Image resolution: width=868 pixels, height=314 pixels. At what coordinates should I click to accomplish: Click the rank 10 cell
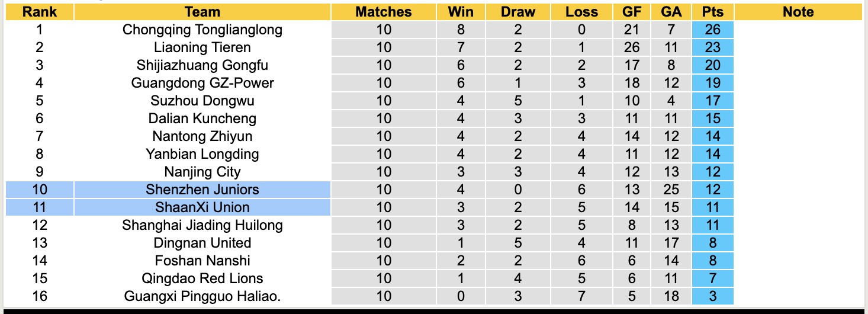click(x=40, y=190)
